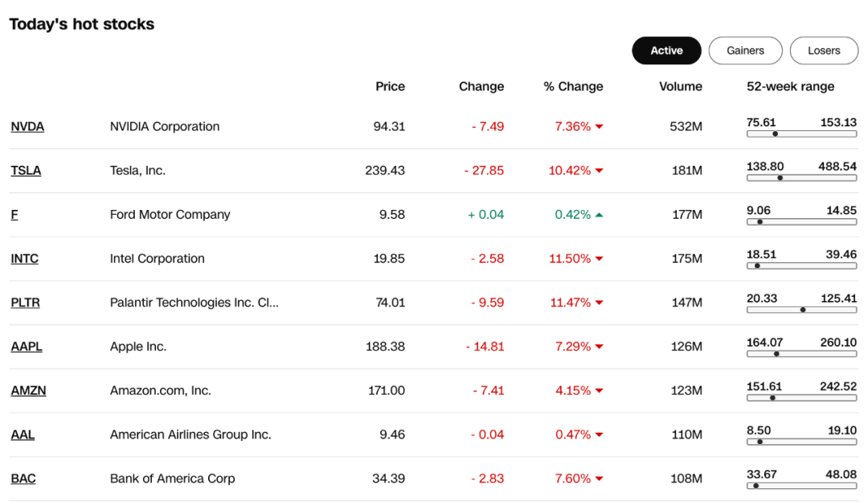Click the down arrow next to Apple's 7.29%

(599, 347)
